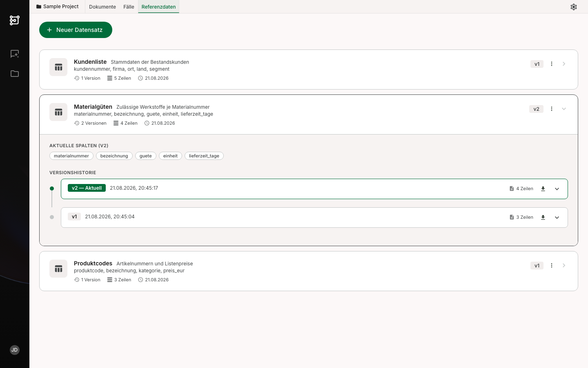Click the text Artikelnummern und Listenpreise
The image size is (588, 368).
coord(155,264)
